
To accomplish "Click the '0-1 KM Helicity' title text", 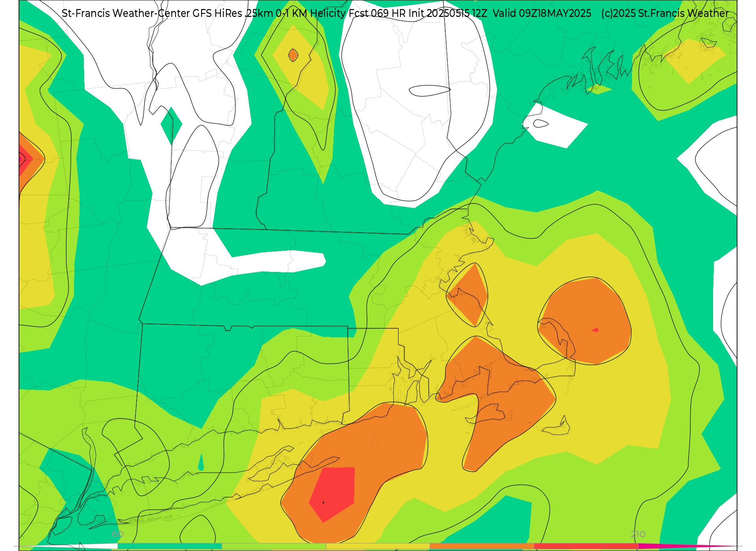I will (311, 13).
